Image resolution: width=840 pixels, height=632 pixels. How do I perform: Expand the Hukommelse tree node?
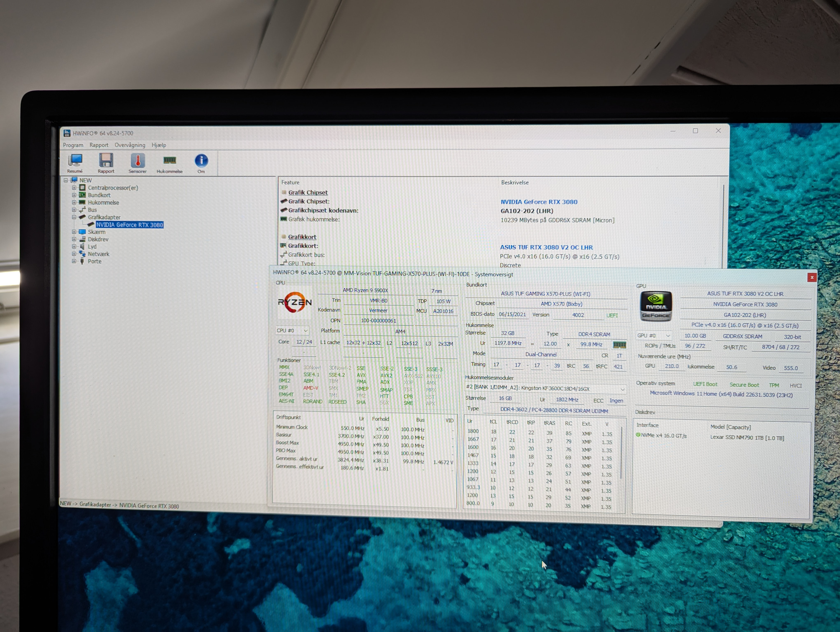(x=74, y=203)
